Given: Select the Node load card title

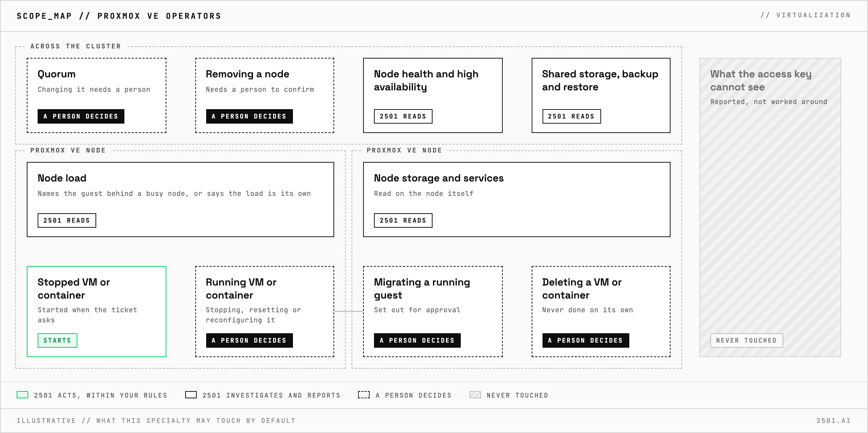Looking at the screenshot, I should (62, 178).
